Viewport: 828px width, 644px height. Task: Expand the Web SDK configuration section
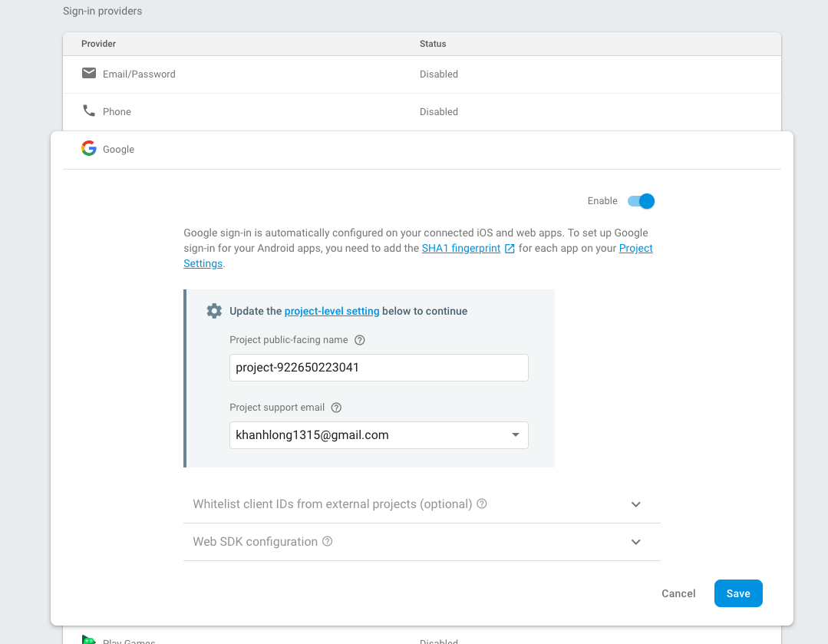(635, 542)
